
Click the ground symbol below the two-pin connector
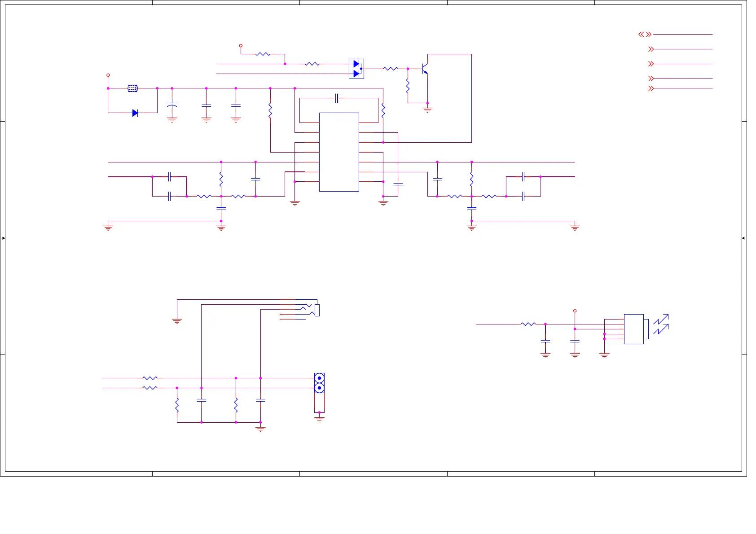(x=319, y=419)
